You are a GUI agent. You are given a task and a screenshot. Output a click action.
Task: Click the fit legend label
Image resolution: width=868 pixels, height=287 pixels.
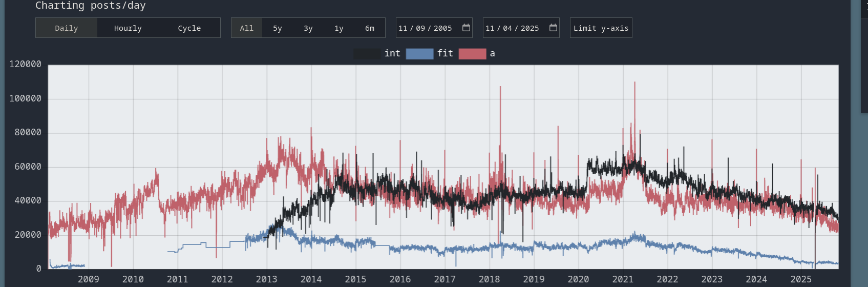pos(445,53)
